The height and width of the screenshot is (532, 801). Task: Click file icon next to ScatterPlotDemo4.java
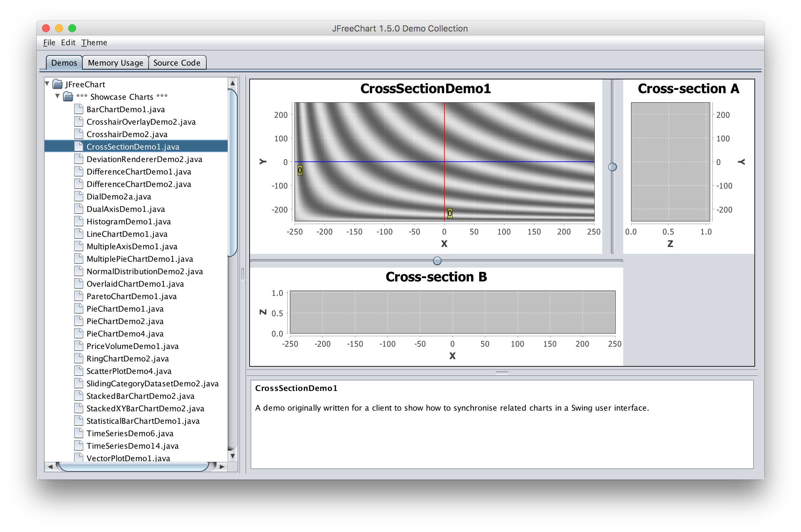[x=79, y=371]
